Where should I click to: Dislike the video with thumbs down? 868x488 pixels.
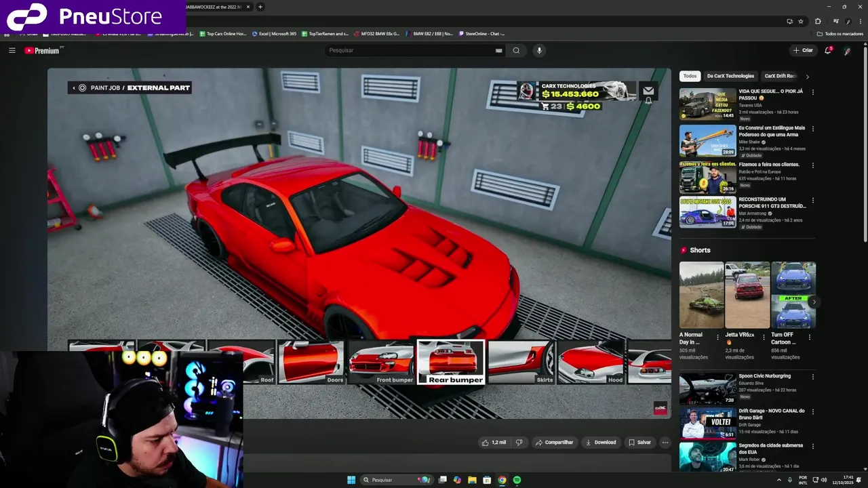519,443
